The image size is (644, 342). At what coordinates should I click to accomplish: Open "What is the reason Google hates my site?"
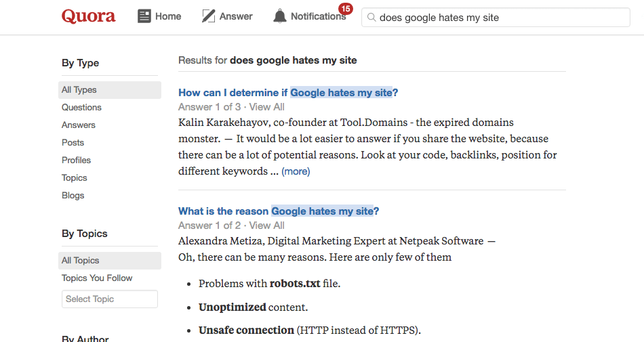pyautogui.click(x=279, y=211)
